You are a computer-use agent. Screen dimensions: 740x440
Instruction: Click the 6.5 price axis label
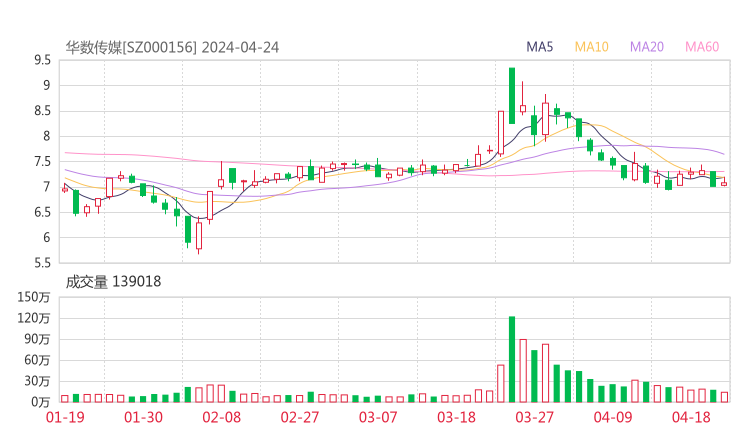click(42, 212)
